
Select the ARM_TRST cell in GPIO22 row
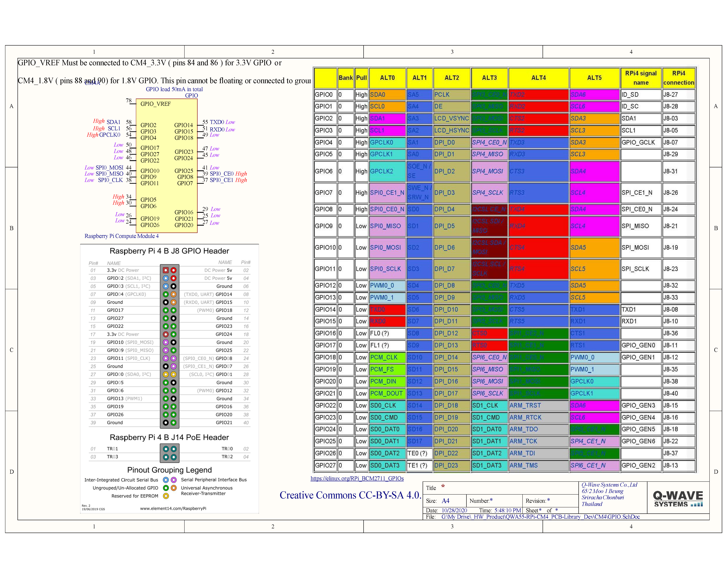point(539,406)
